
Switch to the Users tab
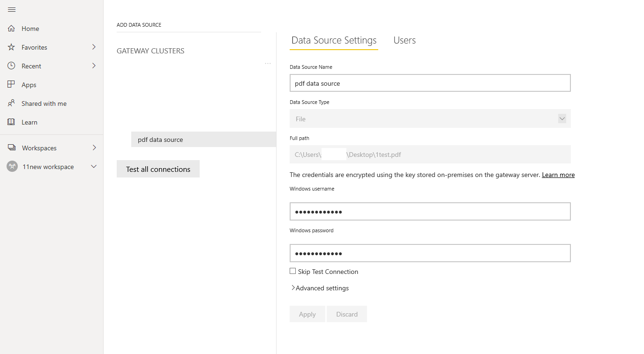(404, 40)
